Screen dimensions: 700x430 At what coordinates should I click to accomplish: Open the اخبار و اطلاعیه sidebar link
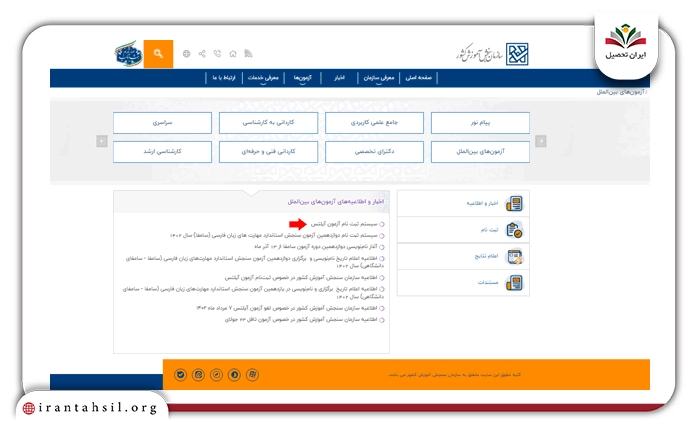pyautogui.click(x=482, y=204)
